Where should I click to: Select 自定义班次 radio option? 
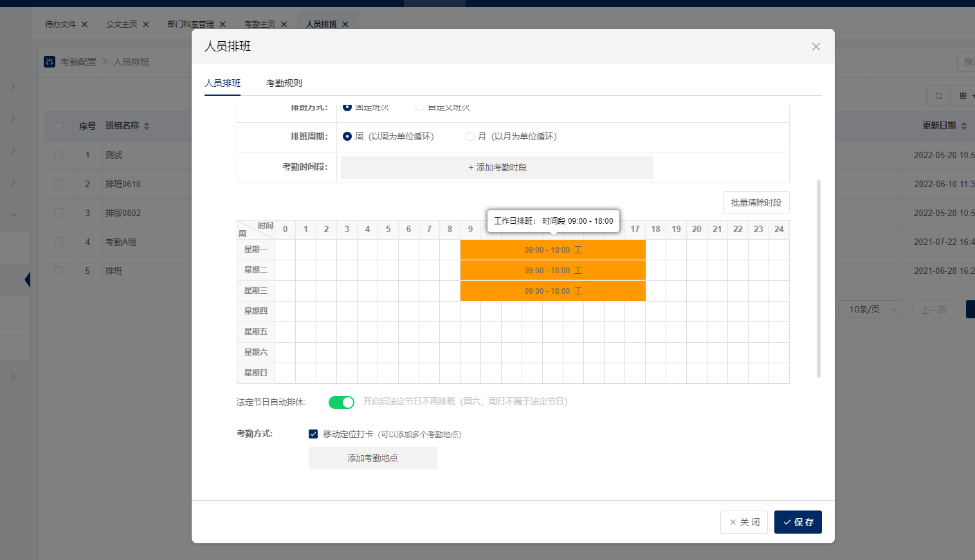[x=420, y=107]
